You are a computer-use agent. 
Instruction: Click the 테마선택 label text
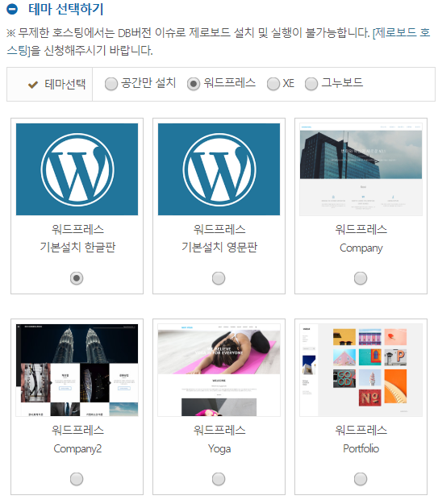pos(65,85)
